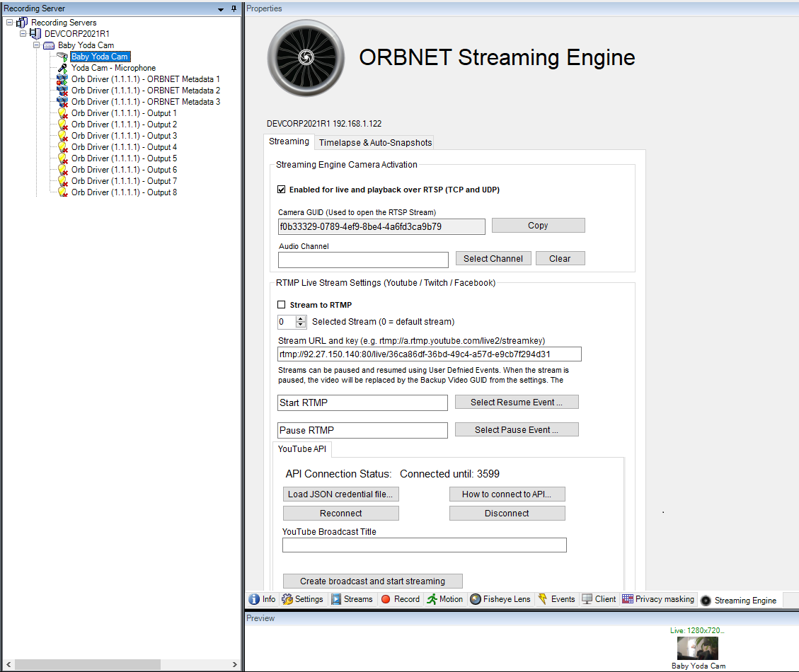
Task: Open the Settings tab
Action: pyautogui.click(x=302, y=599)
